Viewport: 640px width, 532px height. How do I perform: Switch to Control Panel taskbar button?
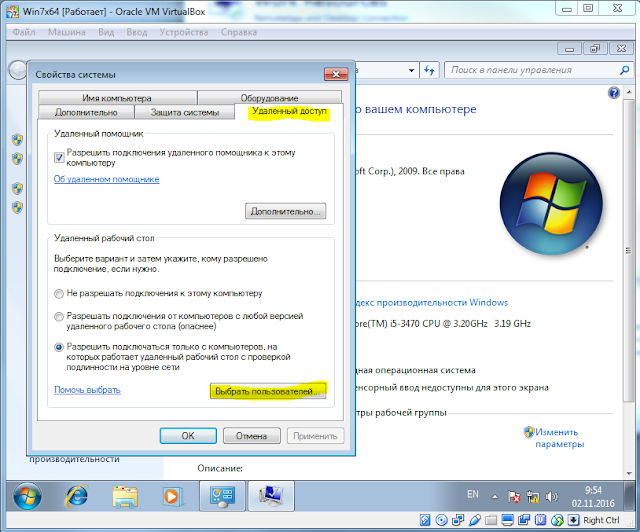point(222,496)
